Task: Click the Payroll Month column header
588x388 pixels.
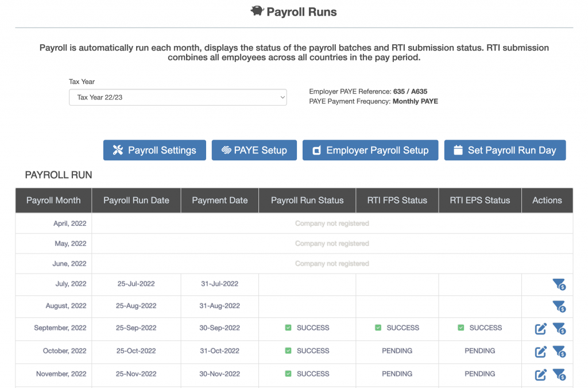Action: [x=53, y=201]
